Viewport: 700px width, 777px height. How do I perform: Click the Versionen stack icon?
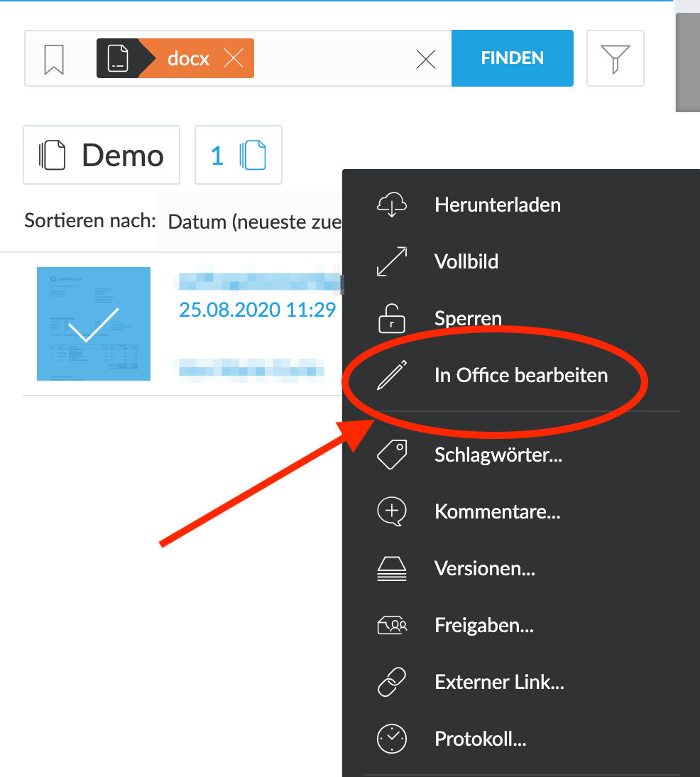click(392, 568)
